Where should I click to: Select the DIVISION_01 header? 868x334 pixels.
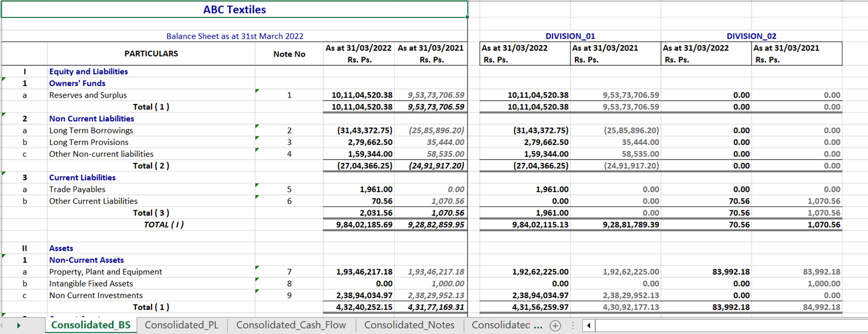tap(570, 36)
